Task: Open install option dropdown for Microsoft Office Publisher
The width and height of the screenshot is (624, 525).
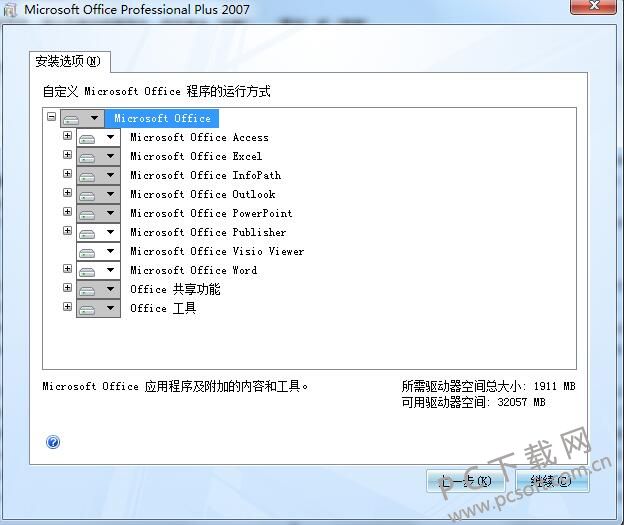Action: (98, 232)
